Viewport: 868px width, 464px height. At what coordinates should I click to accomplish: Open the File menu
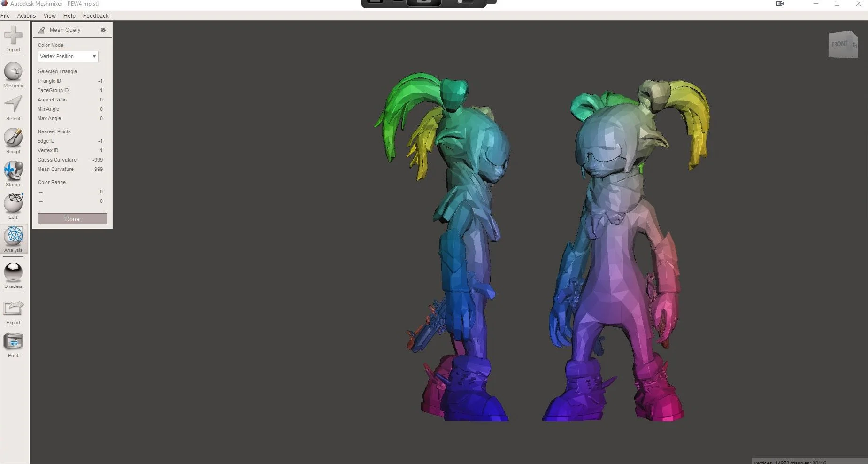5,15
